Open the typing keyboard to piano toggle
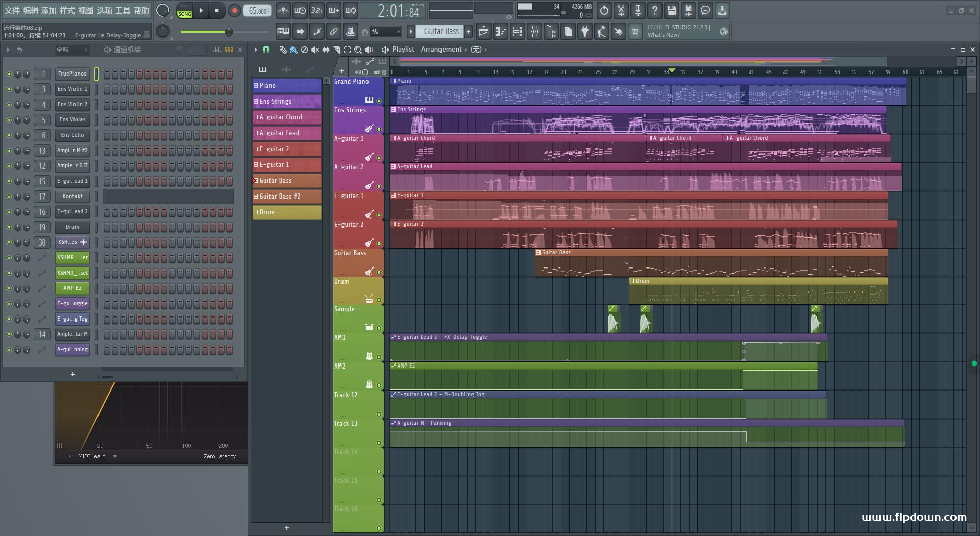Screen dimensions: 980x536 [283, 32]
